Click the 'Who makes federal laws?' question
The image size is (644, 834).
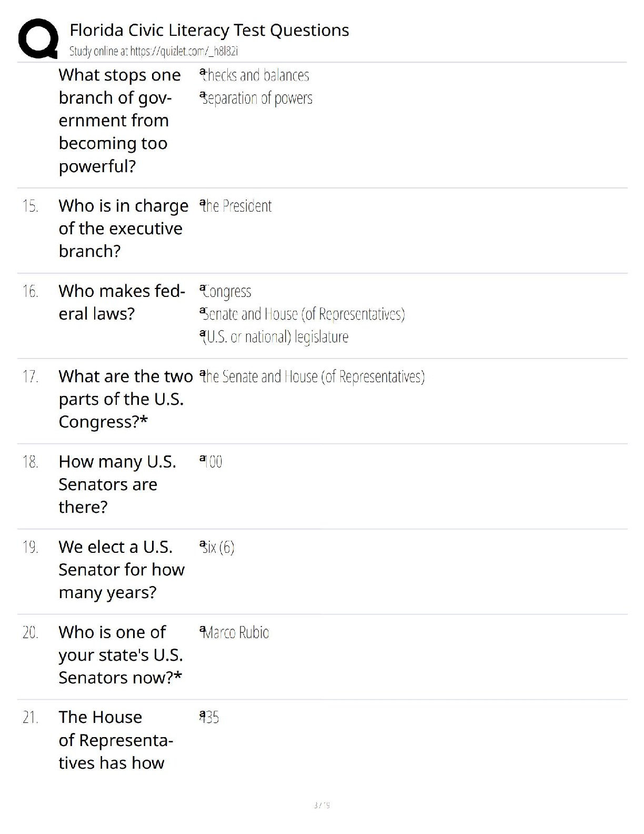[x=122, y=302]
